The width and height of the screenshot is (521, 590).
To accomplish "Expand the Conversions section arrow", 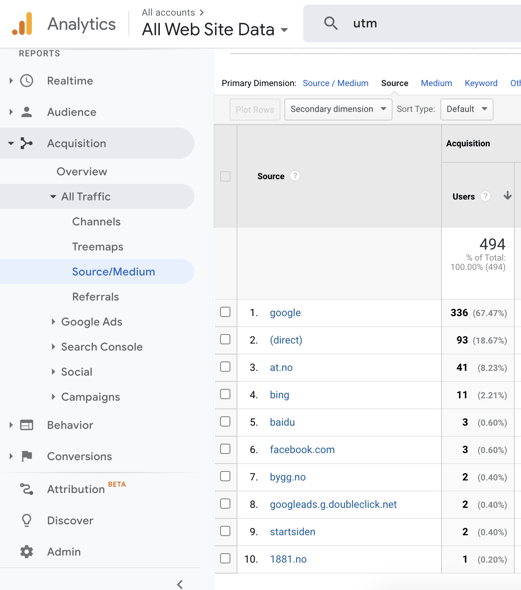I will pyautogui.click(x=11, y=456).
